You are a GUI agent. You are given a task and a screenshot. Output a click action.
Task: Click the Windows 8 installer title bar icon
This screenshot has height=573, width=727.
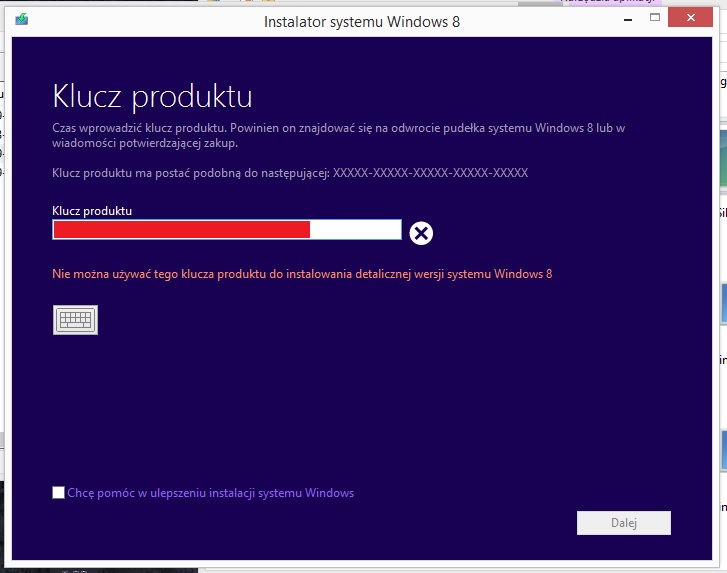[21, 19]
